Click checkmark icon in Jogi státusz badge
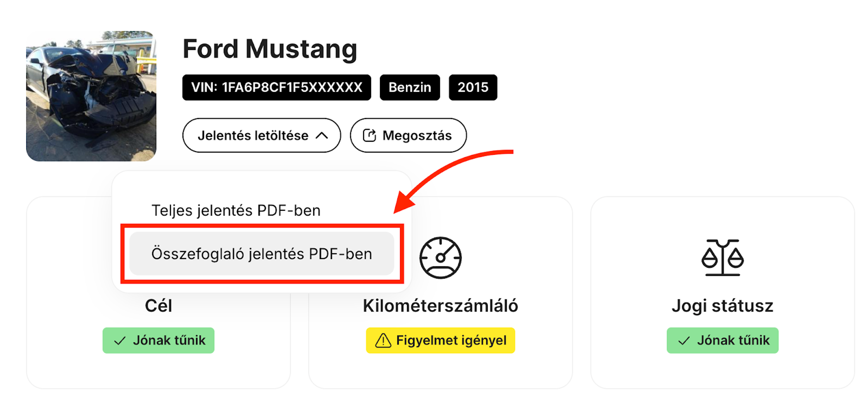This screenshot has width=868, height=405. 684,341
